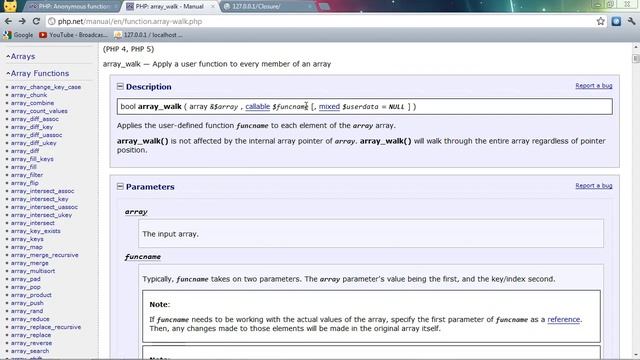Viewport: 640px width, 360px height.
Task: Open array_map in the sidebar
Action: (27, 247)
